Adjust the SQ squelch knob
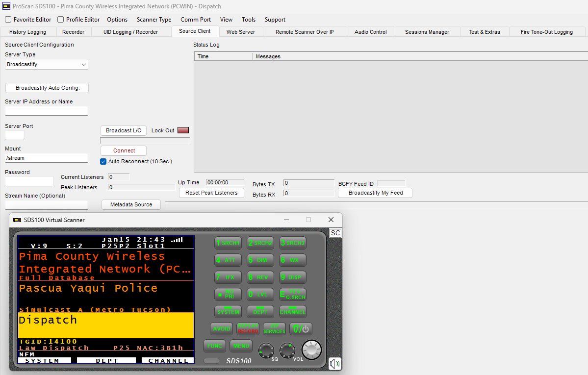The width and height of the screenshot is (588, 375). click(266, 350)
